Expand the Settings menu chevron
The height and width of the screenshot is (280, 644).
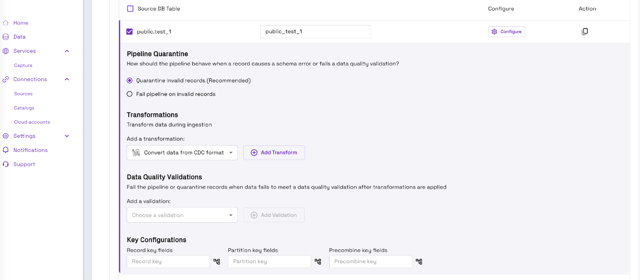[67, 136]
